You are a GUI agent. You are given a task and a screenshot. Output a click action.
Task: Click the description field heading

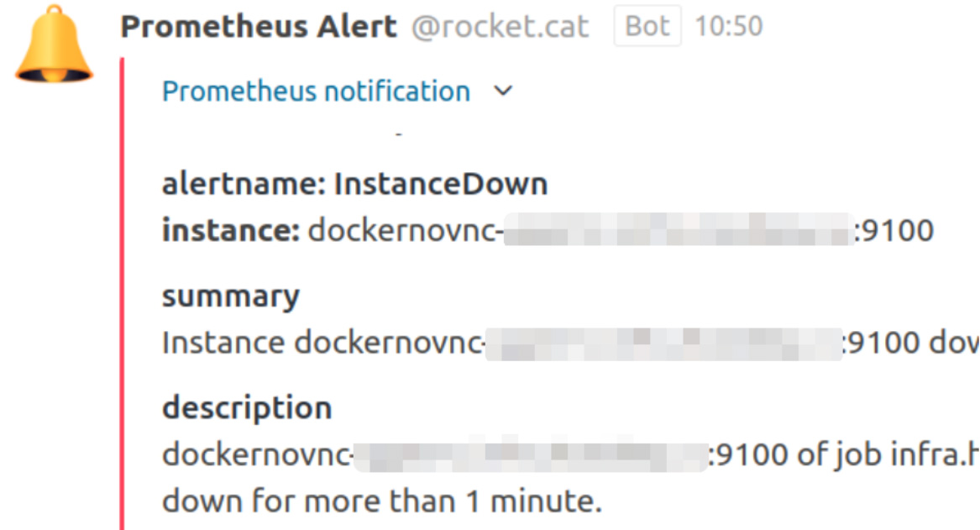point(247,407)
